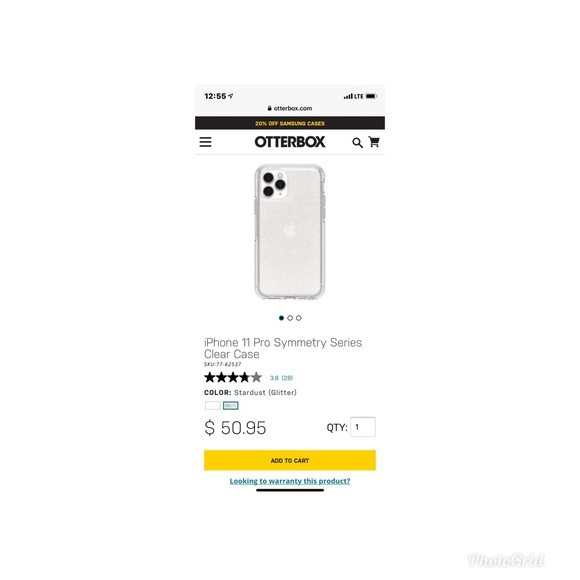
Task: Choose the Stardust Glitter color swatch
Action: (x=231, y=406)
